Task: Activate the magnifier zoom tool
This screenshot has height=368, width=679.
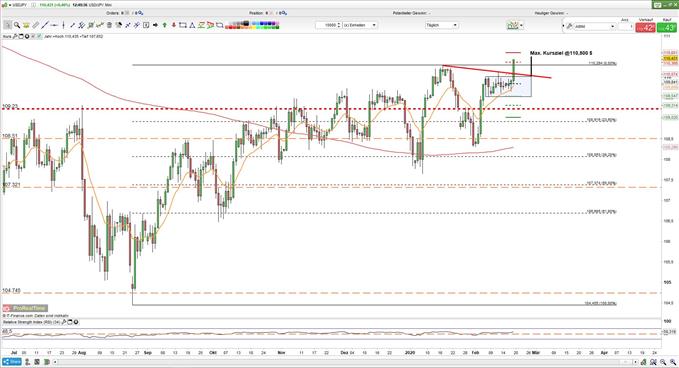Action: click(x=17, y=25)
